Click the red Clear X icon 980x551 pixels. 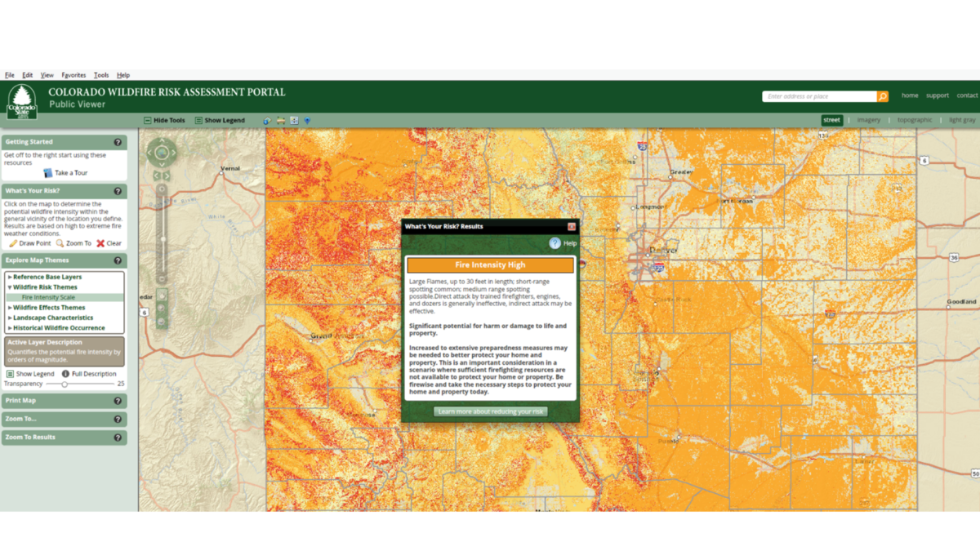click(x=101, y=242)
